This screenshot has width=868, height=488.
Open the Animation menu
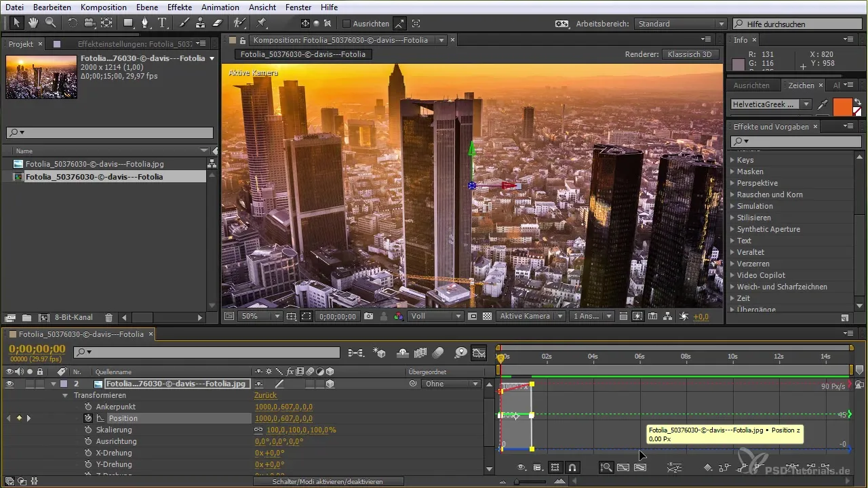(x=220, y=7)
